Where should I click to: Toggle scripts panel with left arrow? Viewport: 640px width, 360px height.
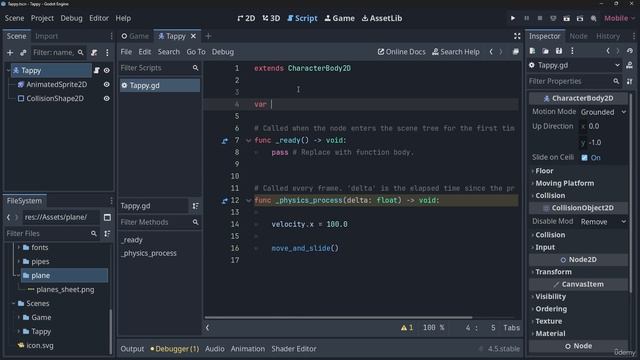click(207, 327)
